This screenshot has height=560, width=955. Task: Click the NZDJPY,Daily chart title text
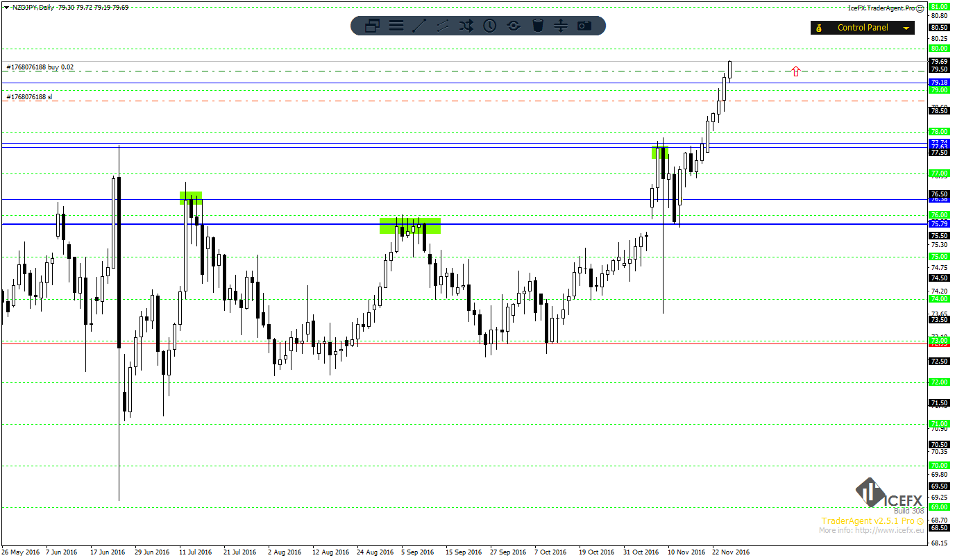click(33, 7)
